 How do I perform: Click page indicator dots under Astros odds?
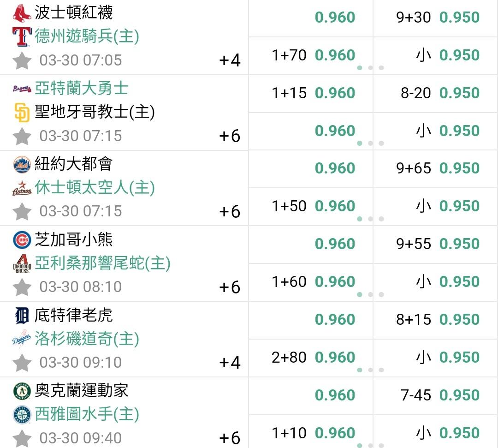(370, 219)
